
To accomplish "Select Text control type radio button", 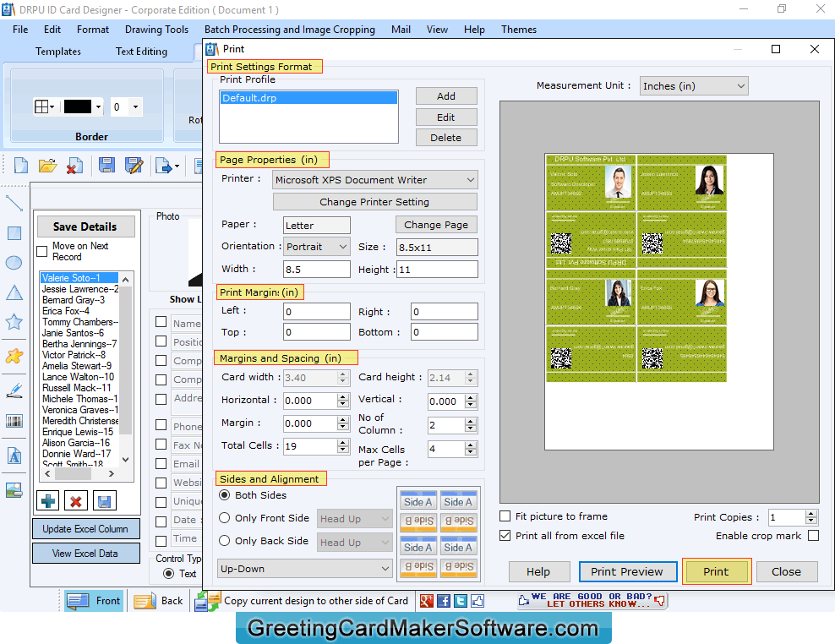I will [169, 573].
